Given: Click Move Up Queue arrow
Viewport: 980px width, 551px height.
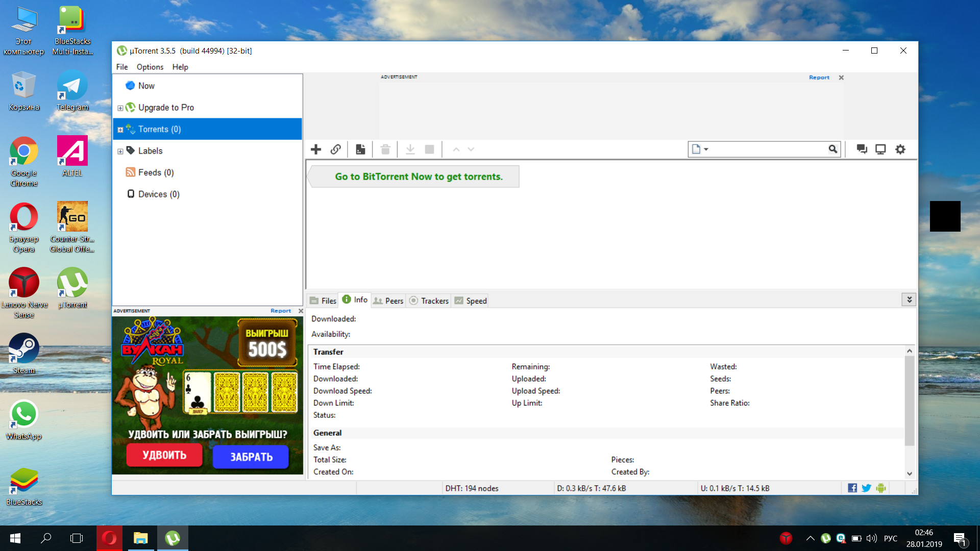Looking at the screenshot, I should (x=456, y=149).
